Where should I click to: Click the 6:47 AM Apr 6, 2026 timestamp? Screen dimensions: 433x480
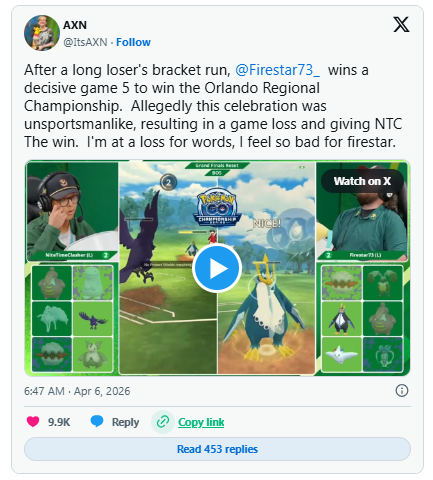click(77, 391)
